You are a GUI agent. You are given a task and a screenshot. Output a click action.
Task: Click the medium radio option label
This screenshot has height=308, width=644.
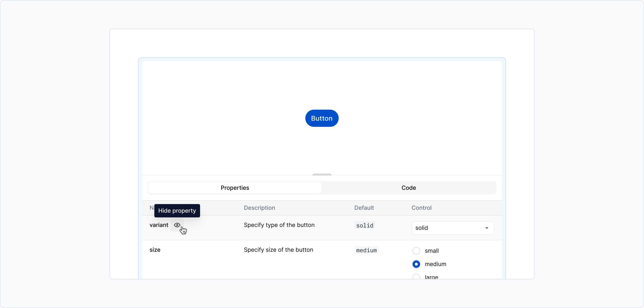(x=436, y=264)
